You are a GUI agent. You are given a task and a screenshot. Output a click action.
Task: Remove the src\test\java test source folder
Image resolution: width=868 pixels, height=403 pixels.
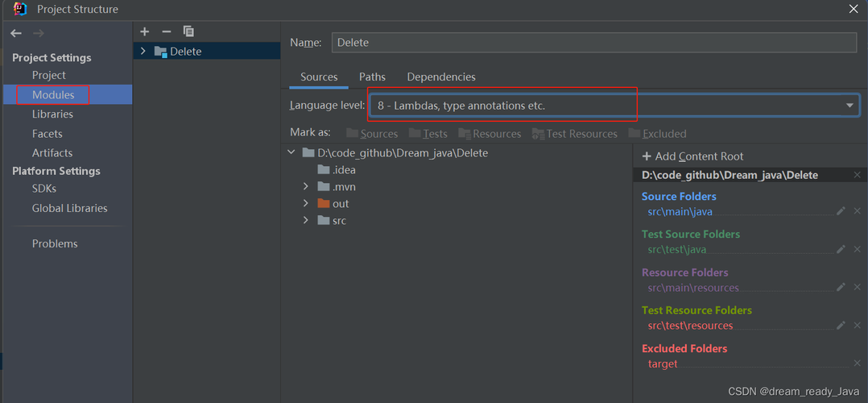[x=857, y=249]
